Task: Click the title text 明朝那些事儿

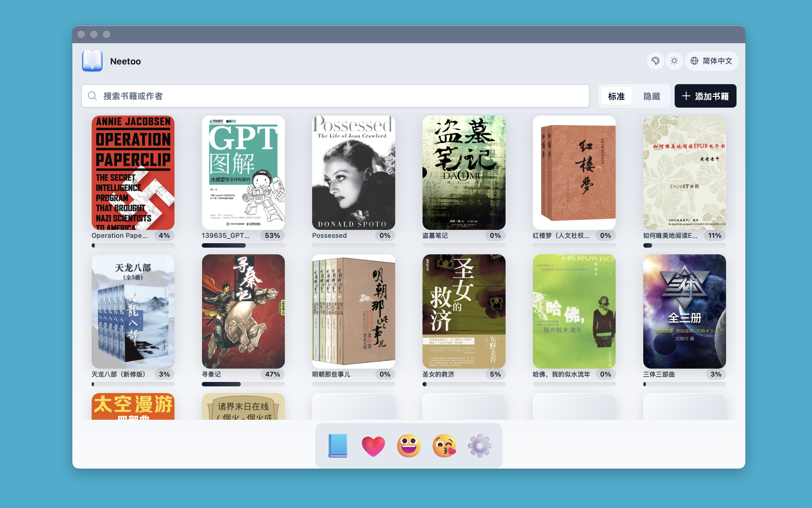Action: (x=331, y=374)
